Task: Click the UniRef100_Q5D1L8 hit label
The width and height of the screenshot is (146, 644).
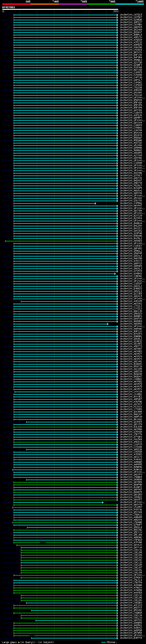Action: pyautogui.click(x=131, y=527)
